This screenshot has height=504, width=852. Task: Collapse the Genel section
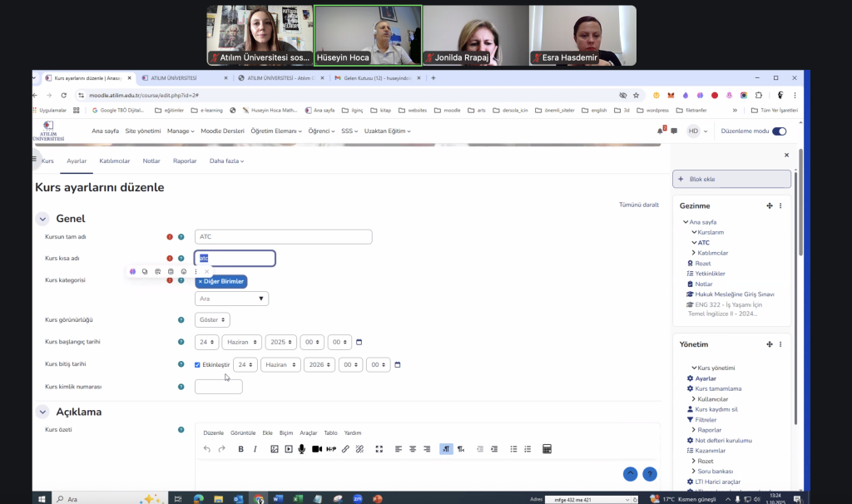pos(42,219)
